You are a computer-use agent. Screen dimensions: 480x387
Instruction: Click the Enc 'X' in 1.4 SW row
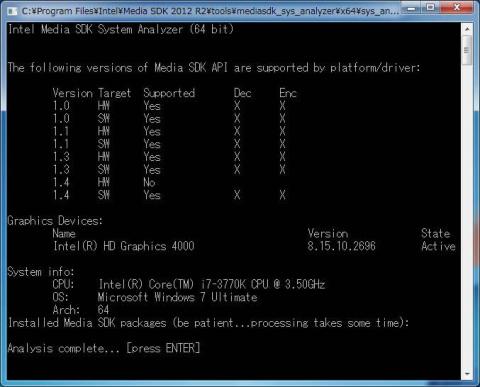click(282, 195)
